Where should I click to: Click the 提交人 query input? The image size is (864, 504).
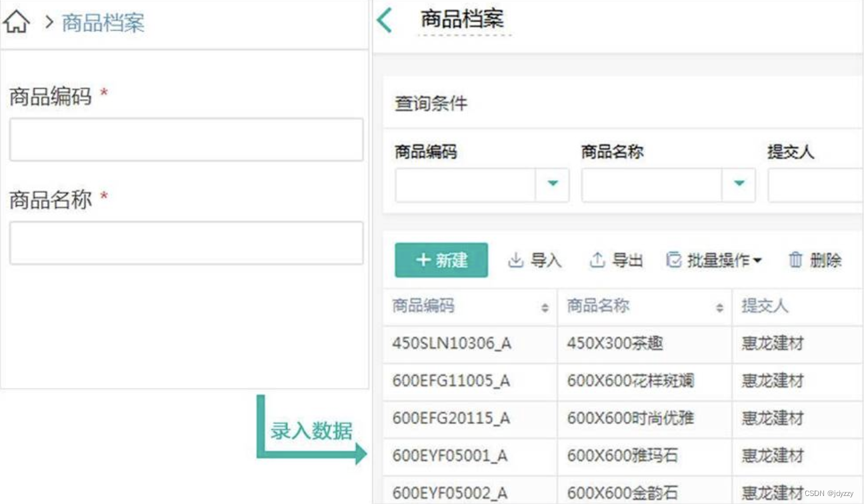[x=815, y=185]
